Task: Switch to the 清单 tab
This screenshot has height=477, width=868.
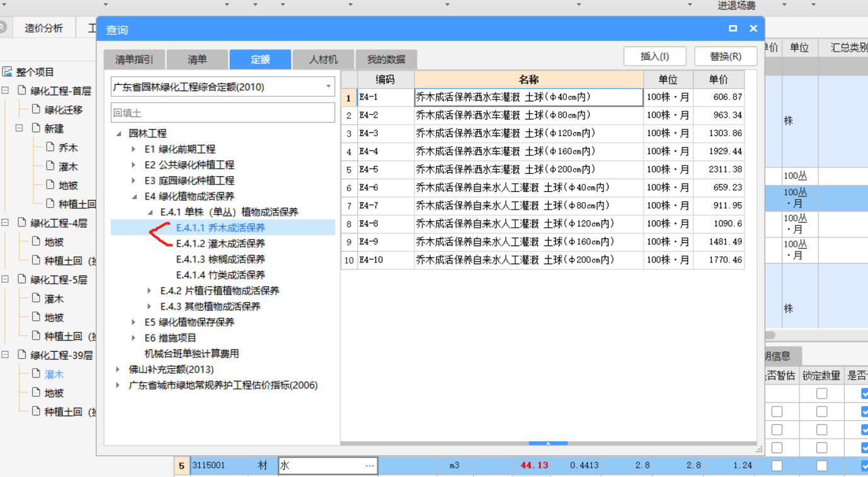Action: (197, 59)
